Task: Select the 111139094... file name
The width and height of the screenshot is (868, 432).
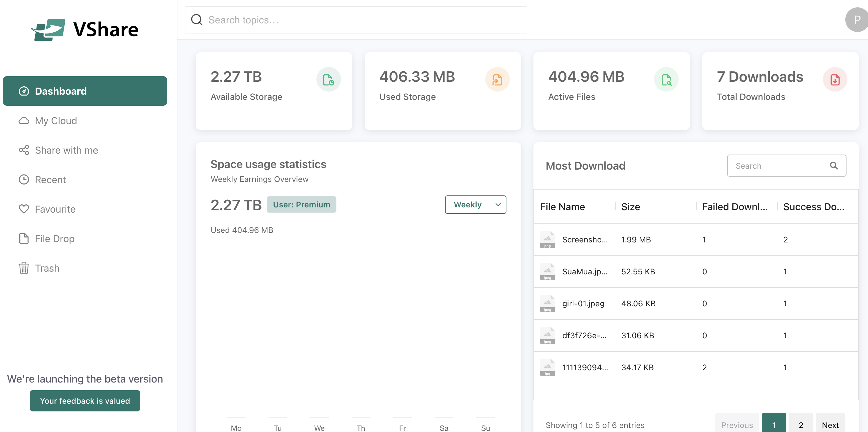Action: (x=585, y=367)
